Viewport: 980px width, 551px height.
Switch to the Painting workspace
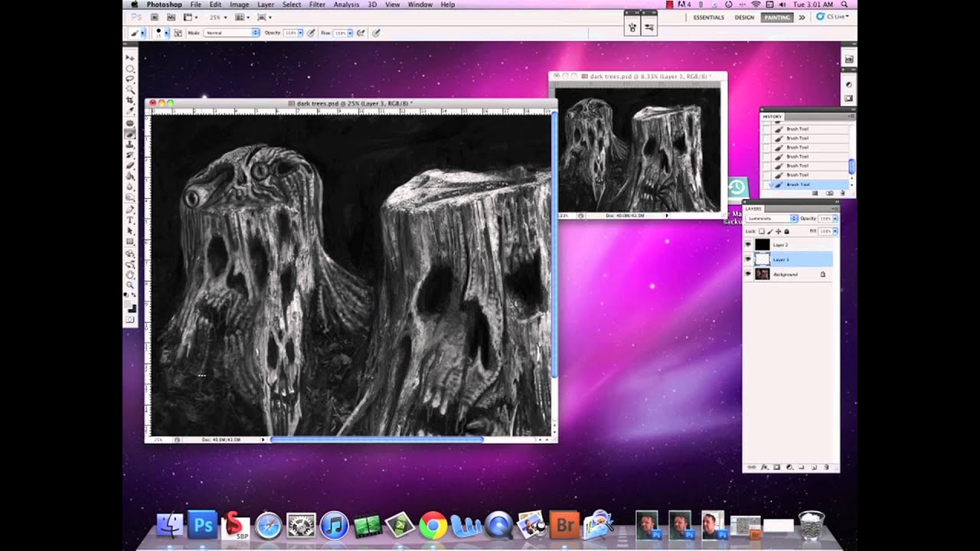[776, 17]
